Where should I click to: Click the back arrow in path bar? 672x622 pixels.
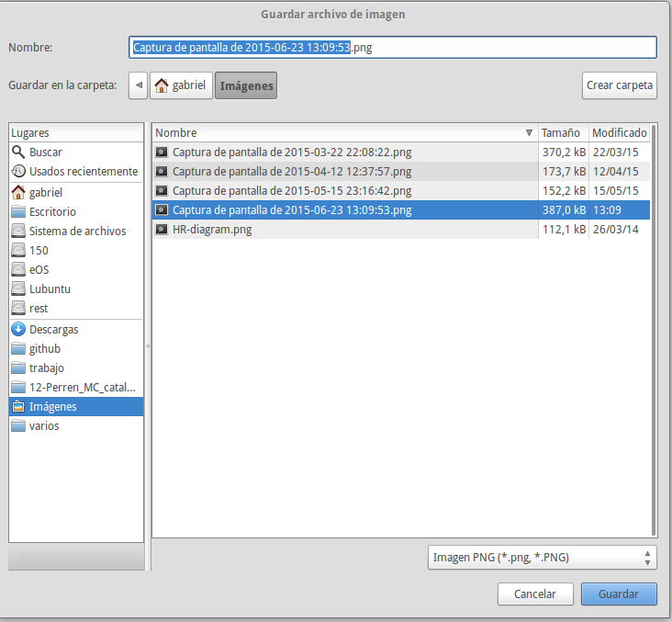coord(138,85)
